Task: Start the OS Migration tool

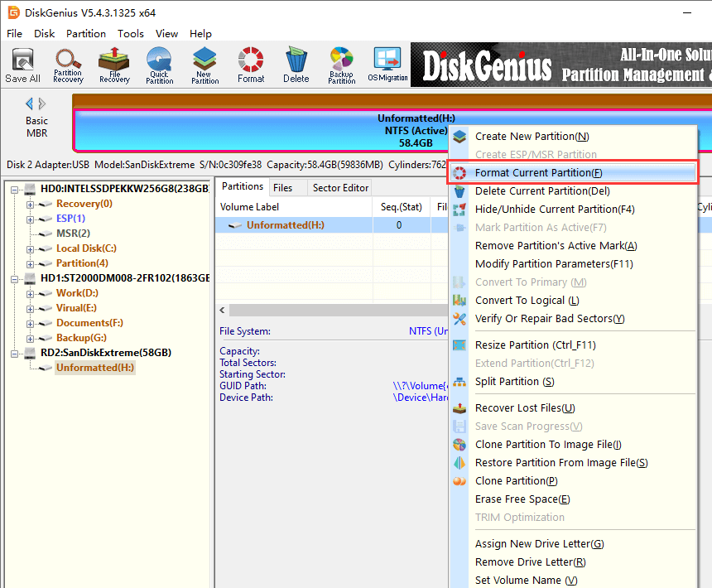Action: tap(387, 65)
